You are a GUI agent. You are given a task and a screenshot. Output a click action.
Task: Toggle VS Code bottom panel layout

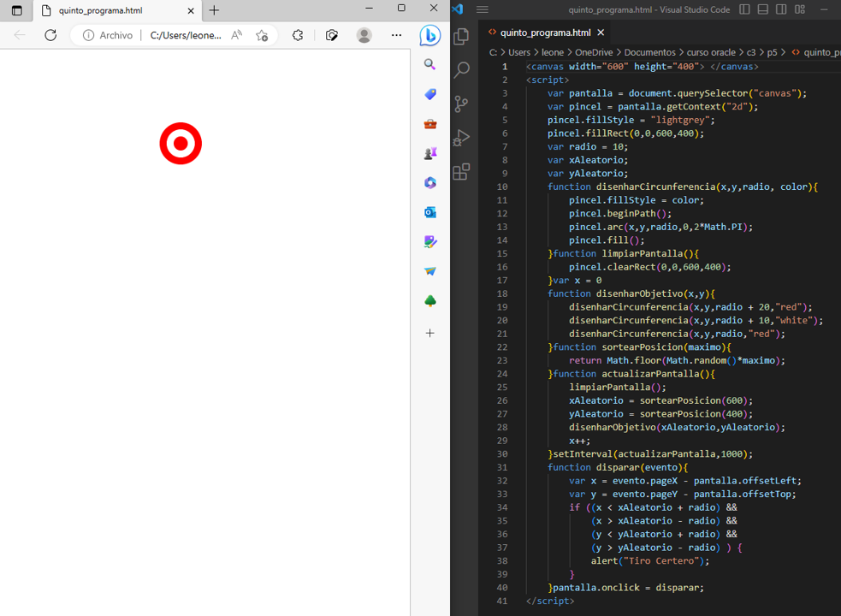click(x=762, y=9)
